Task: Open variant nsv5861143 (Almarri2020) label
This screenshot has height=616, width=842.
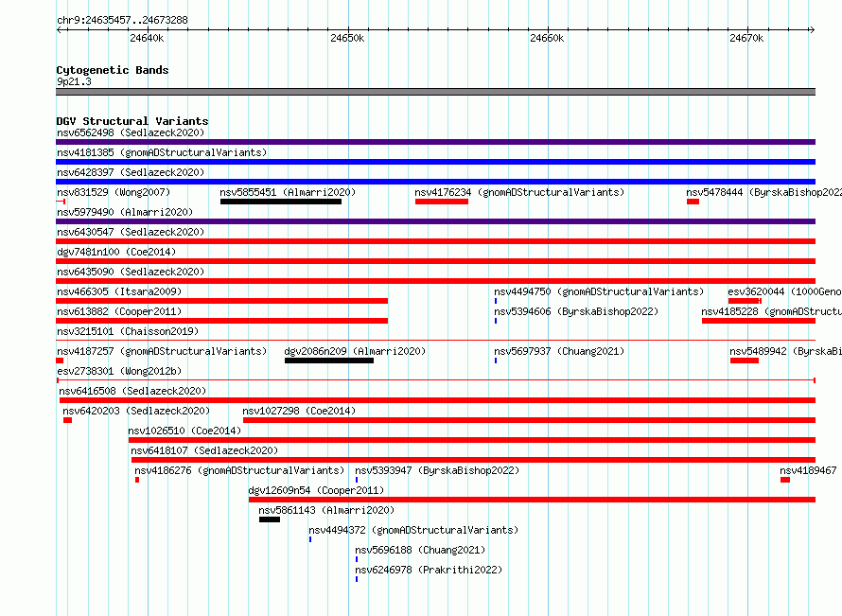Action: (x=326, y=510)
